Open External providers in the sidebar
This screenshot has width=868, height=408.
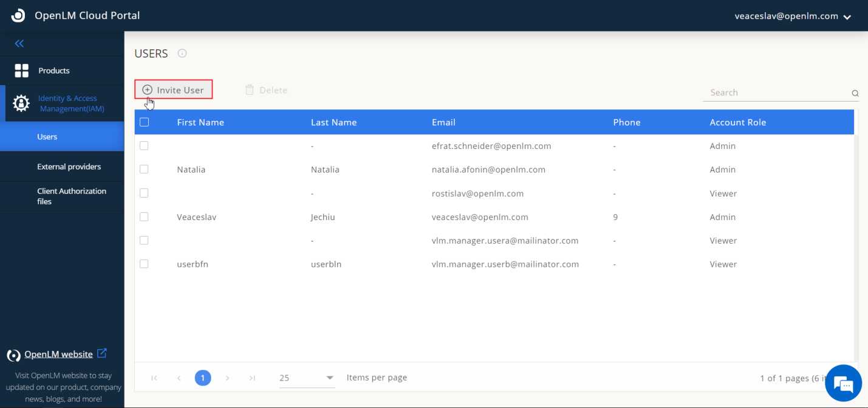coord(69,167)
